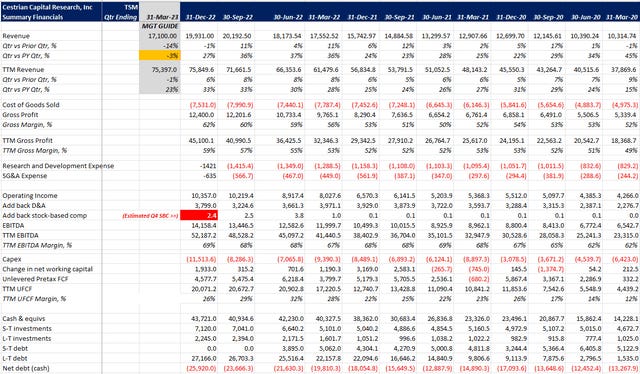Click the EBITDA value '14,158.4'

[204, 225]
